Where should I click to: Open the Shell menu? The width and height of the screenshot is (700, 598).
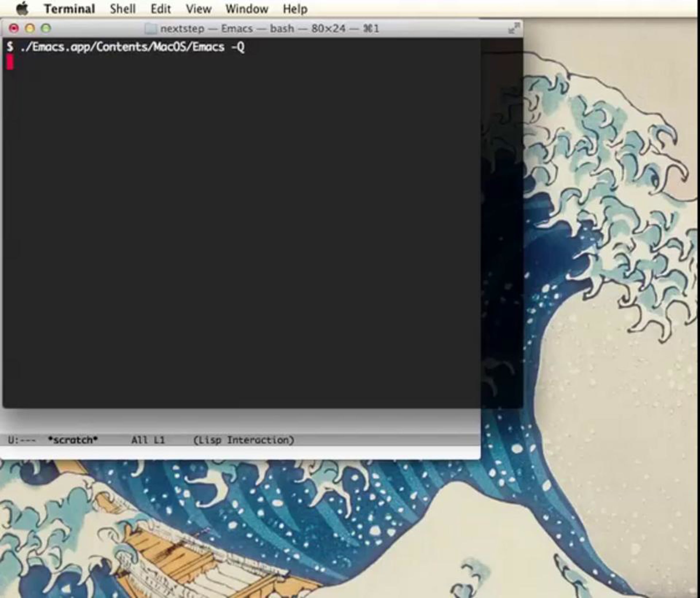coord(123,9)
